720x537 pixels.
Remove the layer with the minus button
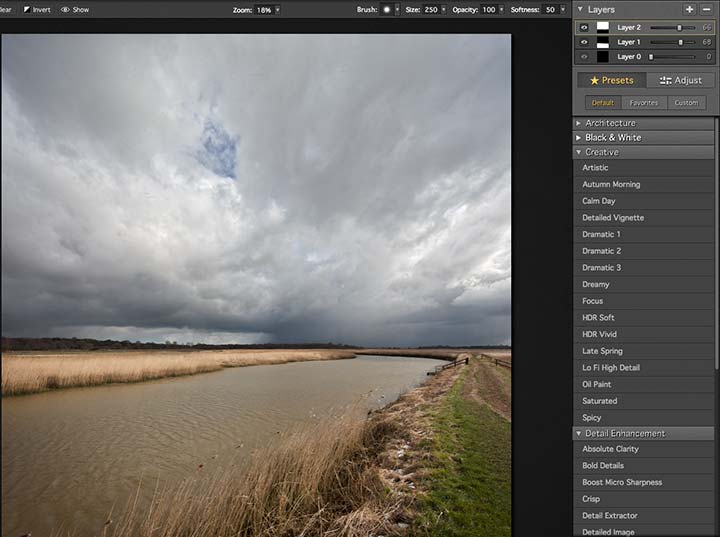point(706,9)
